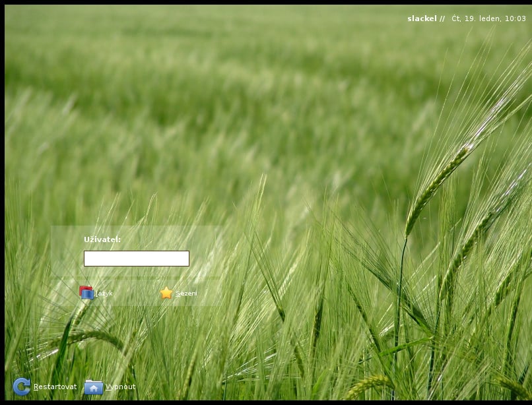Click the date and time clock text
Viewport: 532px width, 405px height.
click(488, 18)
